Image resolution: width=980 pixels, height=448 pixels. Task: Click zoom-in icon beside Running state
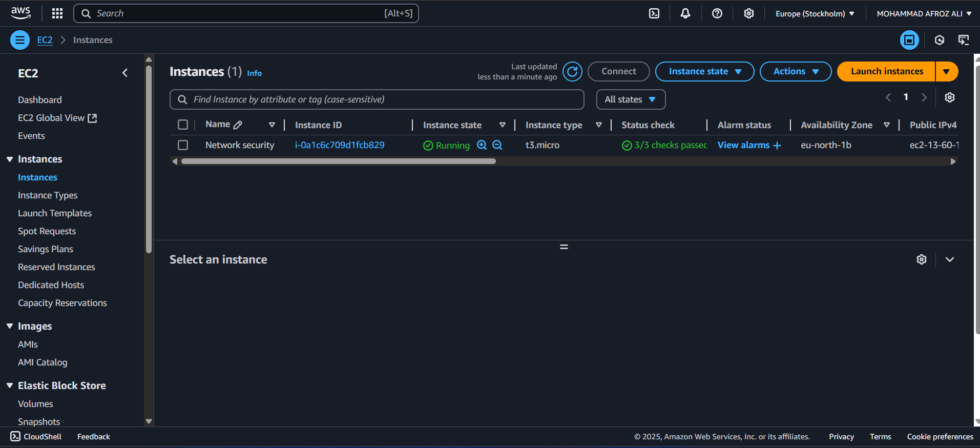[x=482, y=145]
